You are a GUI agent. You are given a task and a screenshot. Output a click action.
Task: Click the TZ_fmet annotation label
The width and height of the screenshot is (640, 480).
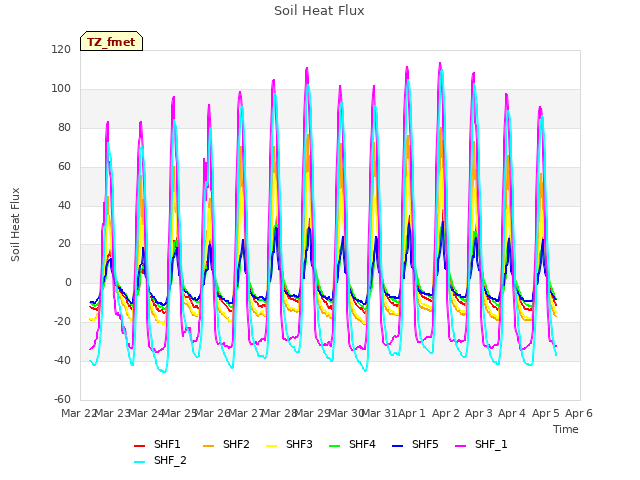click(x=111, y=42)
